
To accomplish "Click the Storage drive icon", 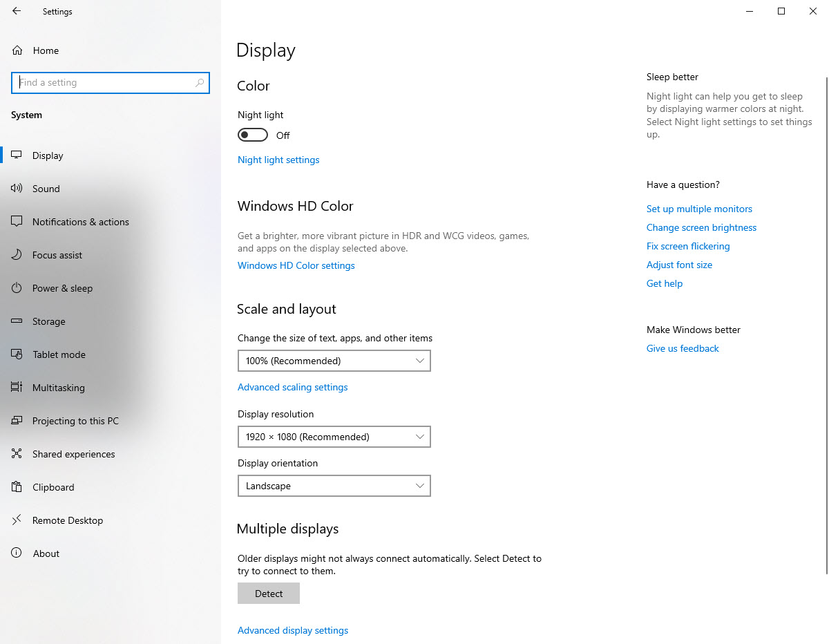I will point(17,321).
